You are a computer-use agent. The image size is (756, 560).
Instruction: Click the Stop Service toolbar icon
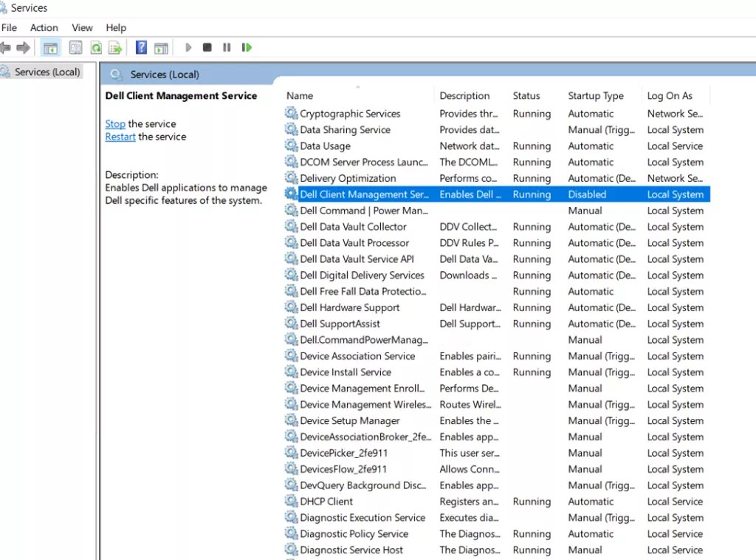pyautogui.click(x=207, y=47)
